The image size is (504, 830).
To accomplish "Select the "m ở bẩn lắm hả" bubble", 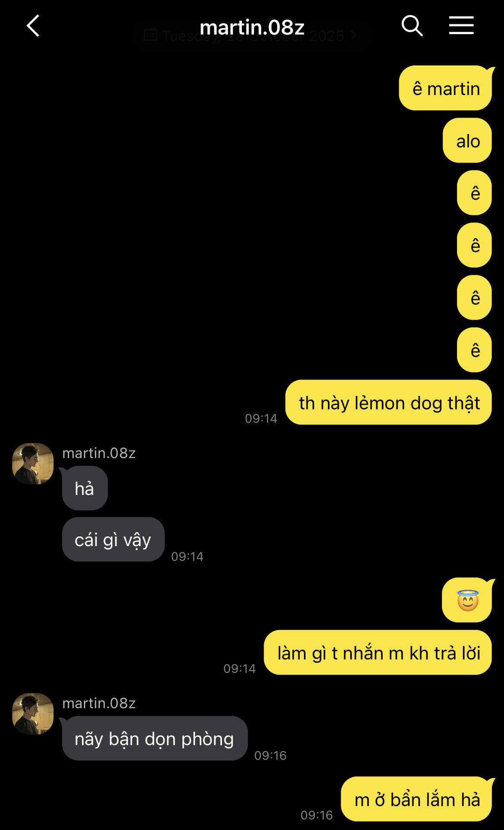I will [417, 799].
